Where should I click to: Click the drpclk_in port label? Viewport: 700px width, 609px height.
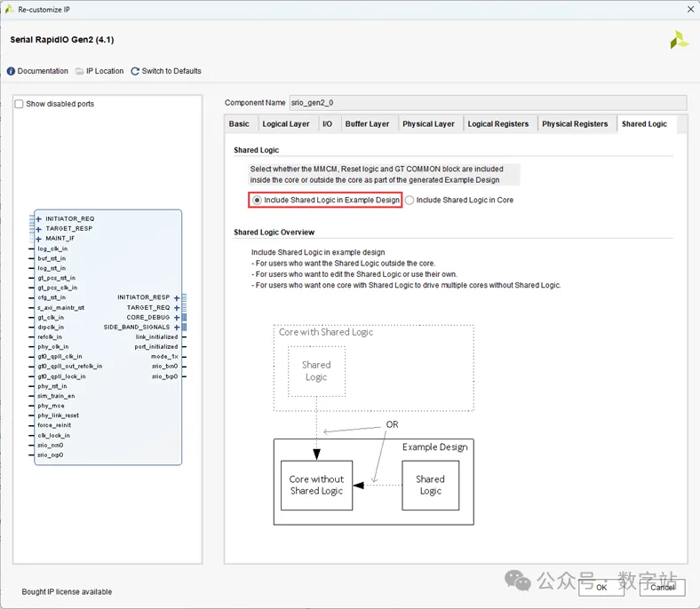(x=51, y=328)
